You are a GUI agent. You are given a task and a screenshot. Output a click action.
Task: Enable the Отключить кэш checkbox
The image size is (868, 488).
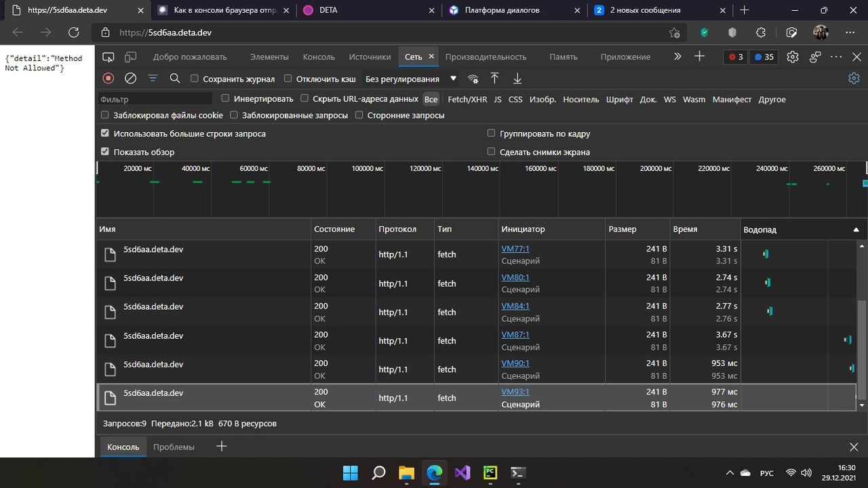(288, 79)
